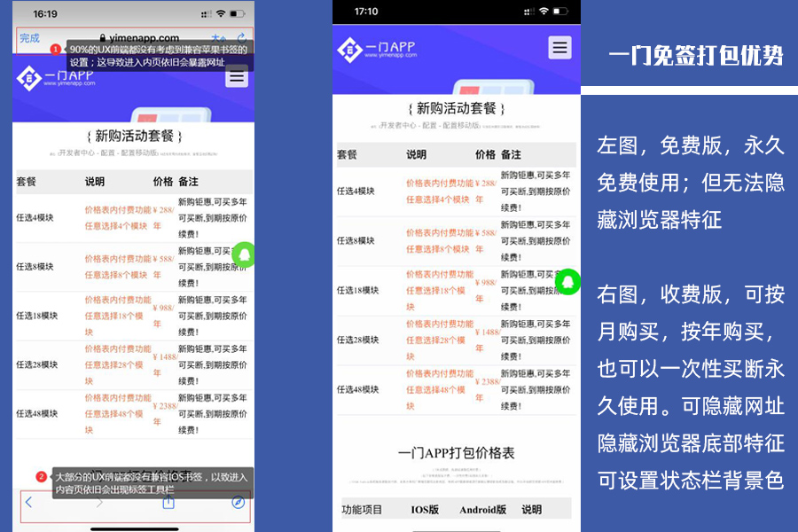Click ¥1488/年 price in 16:19 phone
Image resolution: width=798 pixels, height=532 pixels.
coord(165,364)
